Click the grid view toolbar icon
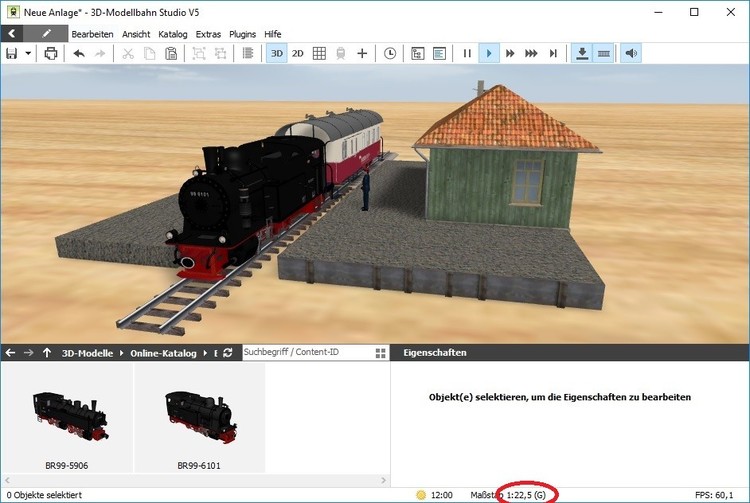Viewport: 750px width, 503px height. point(319,53)
